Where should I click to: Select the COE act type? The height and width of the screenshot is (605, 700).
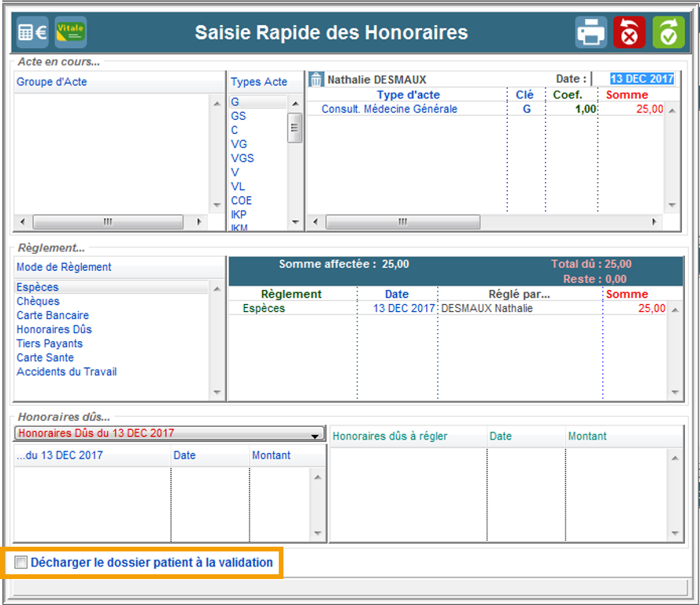242,201
